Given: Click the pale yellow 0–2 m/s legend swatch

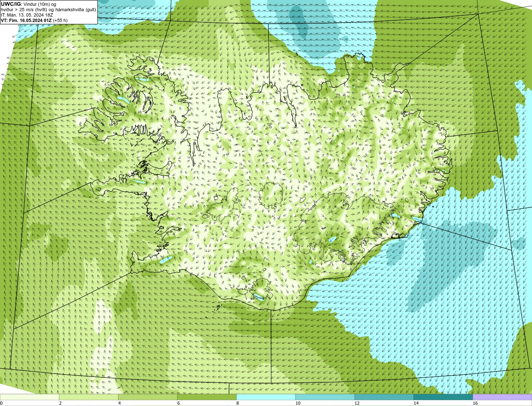Looking at the screenshot, I should tap(30, 397).
